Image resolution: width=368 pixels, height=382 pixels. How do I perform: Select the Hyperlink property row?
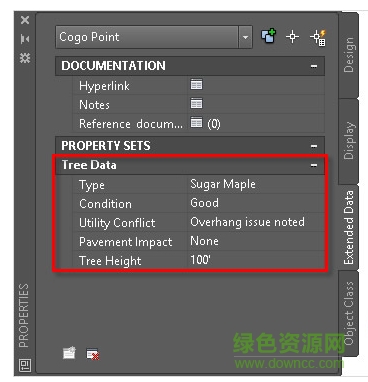pyautogui.click(x=198, y=86)
